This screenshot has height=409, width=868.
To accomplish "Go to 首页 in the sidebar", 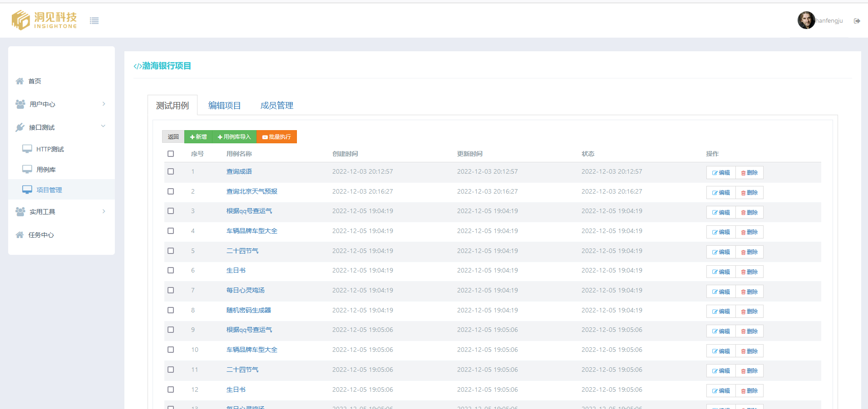I will click(35, 81).
